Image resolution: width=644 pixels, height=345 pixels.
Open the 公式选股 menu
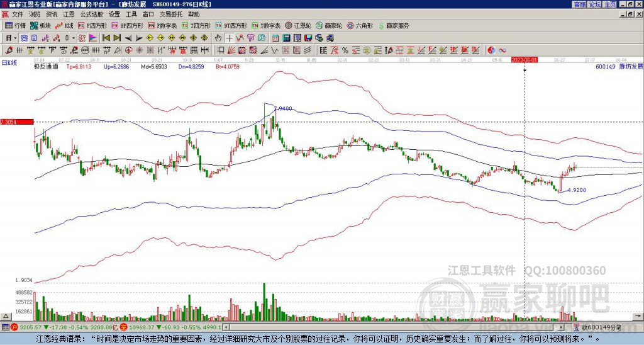click(91, 14)
